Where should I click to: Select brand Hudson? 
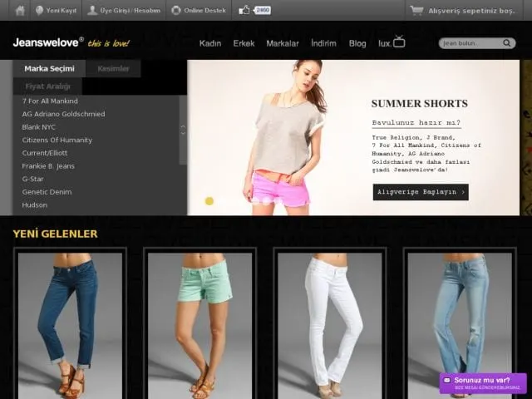tap(35, 205)
